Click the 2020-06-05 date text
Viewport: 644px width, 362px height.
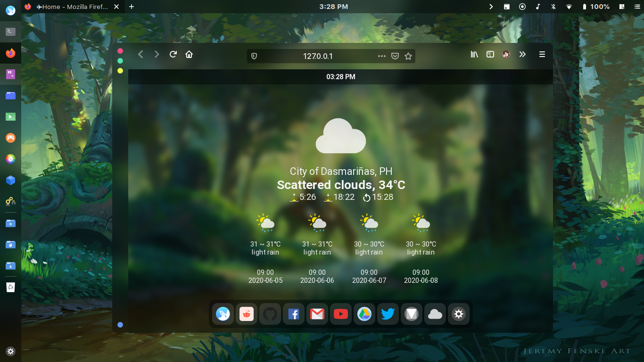coord(265,280)
